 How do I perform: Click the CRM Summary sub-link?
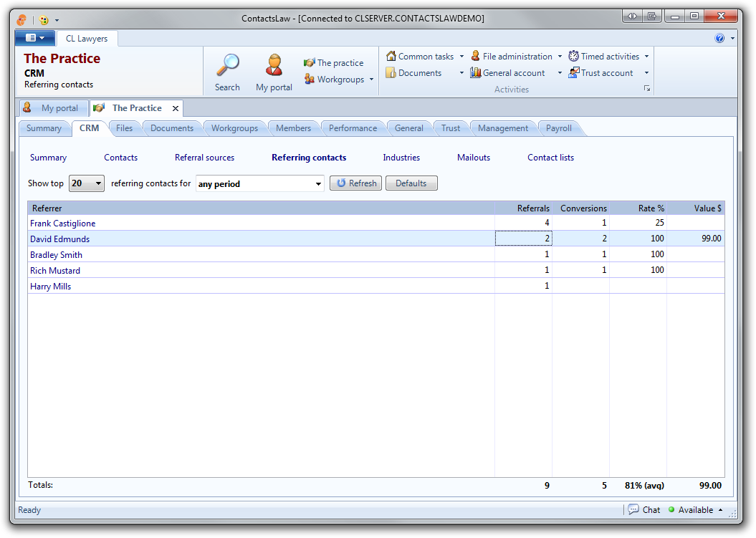click(x=48, y=158)
